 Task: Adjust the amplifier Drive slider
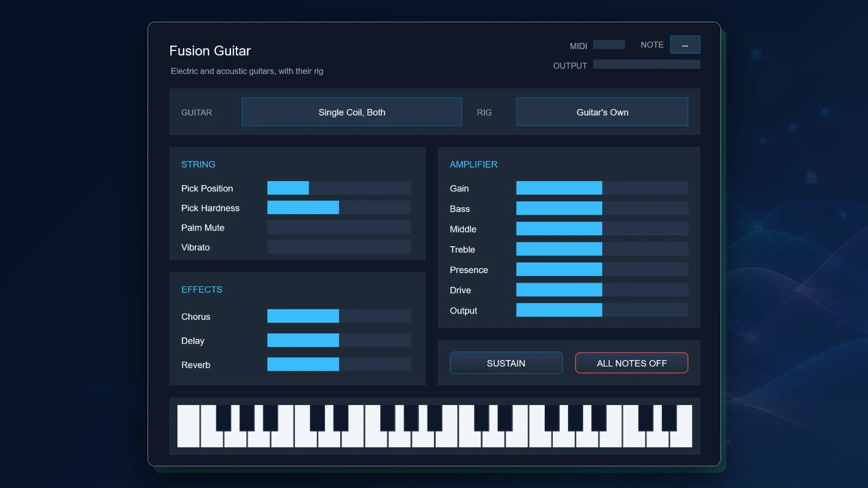tap(602, 290)
